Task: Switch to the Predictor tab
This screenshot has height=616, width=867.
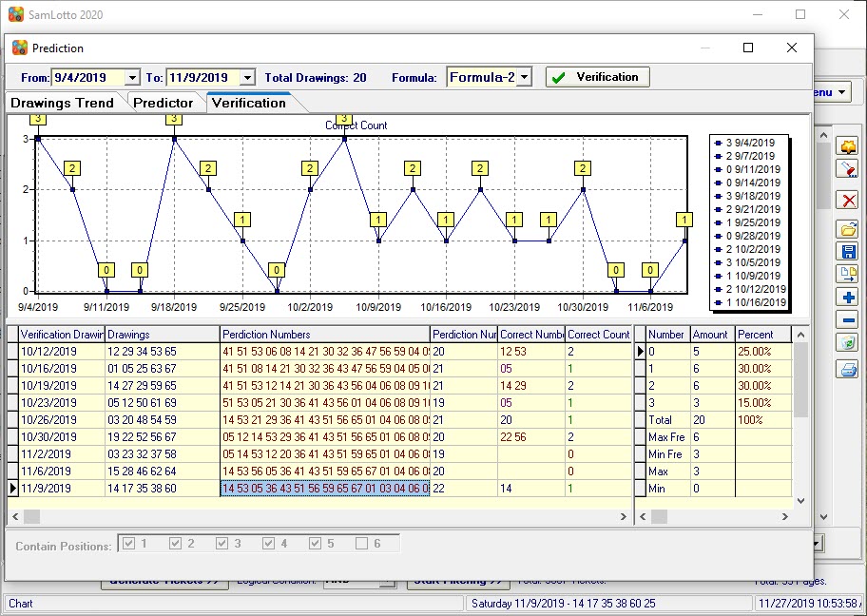Action: [164, 103]
